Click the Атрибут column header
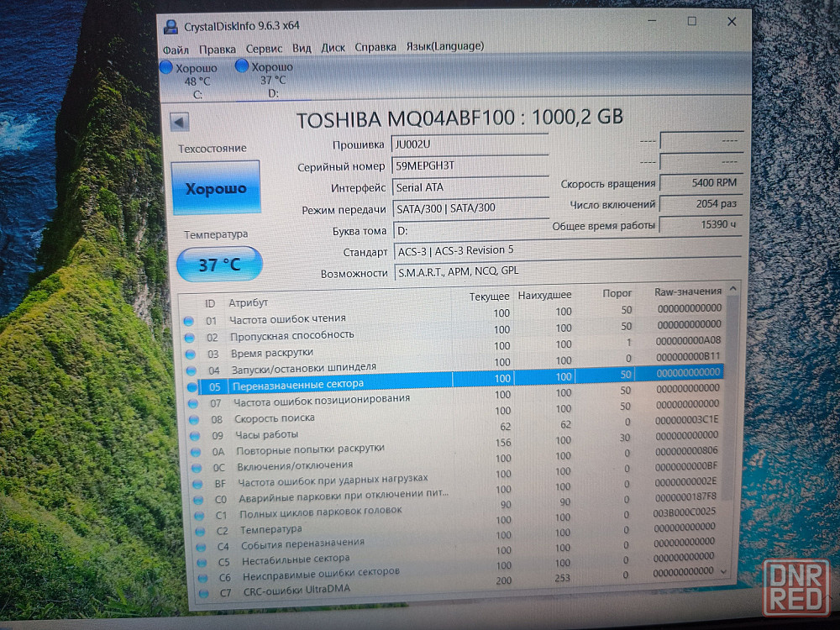Viewport: 840px width, 630px height. coord(248,302)
